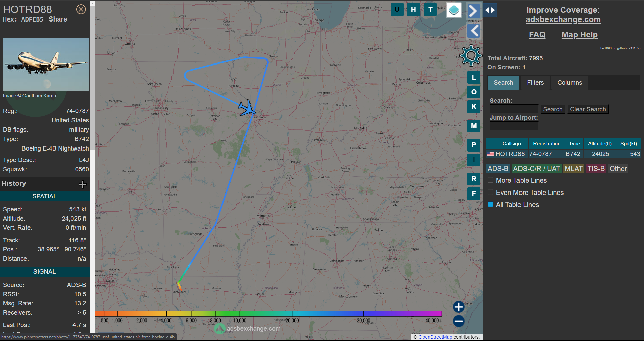Focus the Search text field
This screenshot has width=644, height=341.
pyautogui.click(x=514, y=109)
